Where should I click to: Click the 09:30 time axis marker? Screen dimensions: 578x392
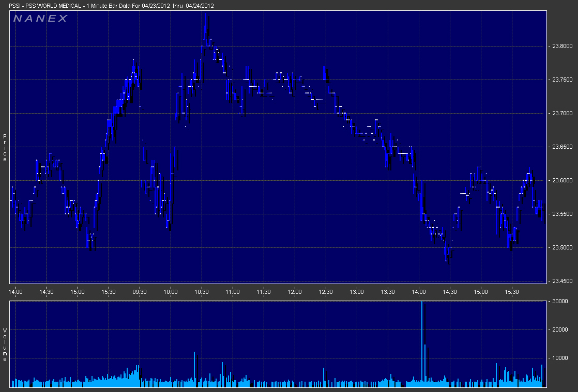[x=140, y=292]
